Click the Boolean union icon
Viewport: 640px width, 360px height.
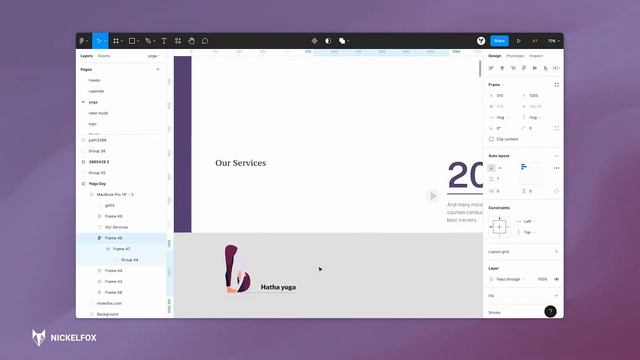pos(343,41)
